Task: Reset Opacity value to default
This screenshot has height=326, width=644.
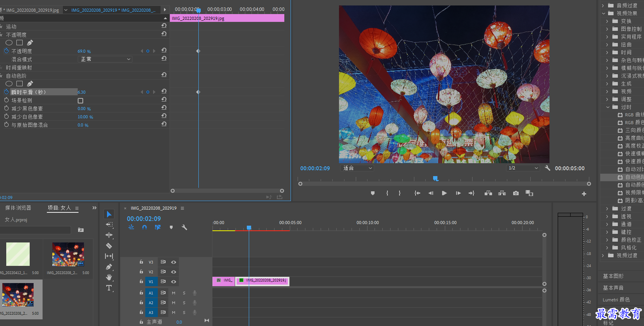Action: (164, 50)
